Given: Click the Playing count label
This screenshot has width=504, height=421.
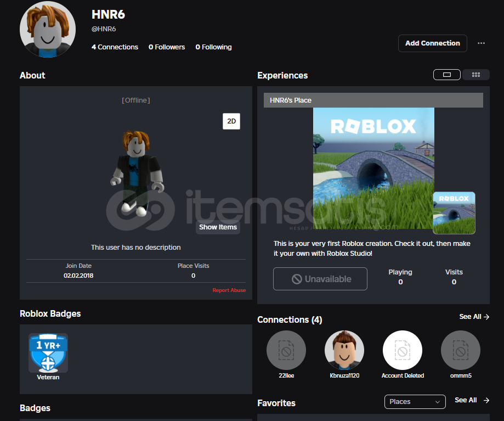Looking at the screenshot, I should [x=400, y=272].
